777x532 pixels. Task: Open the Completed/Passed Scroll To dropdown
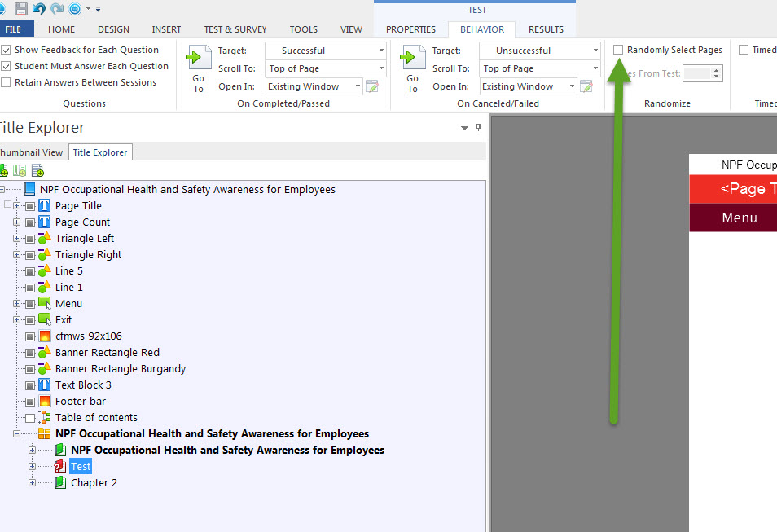tap(381, 68)
